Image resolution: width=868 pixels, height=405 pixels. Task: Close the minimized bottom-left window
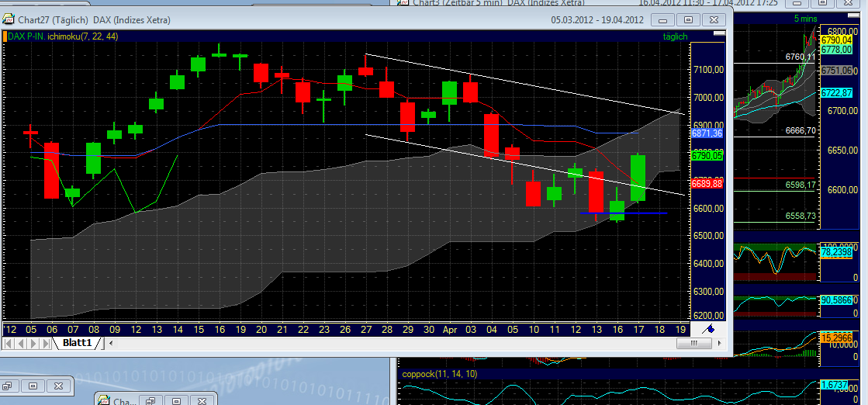[x=57, y=386]
